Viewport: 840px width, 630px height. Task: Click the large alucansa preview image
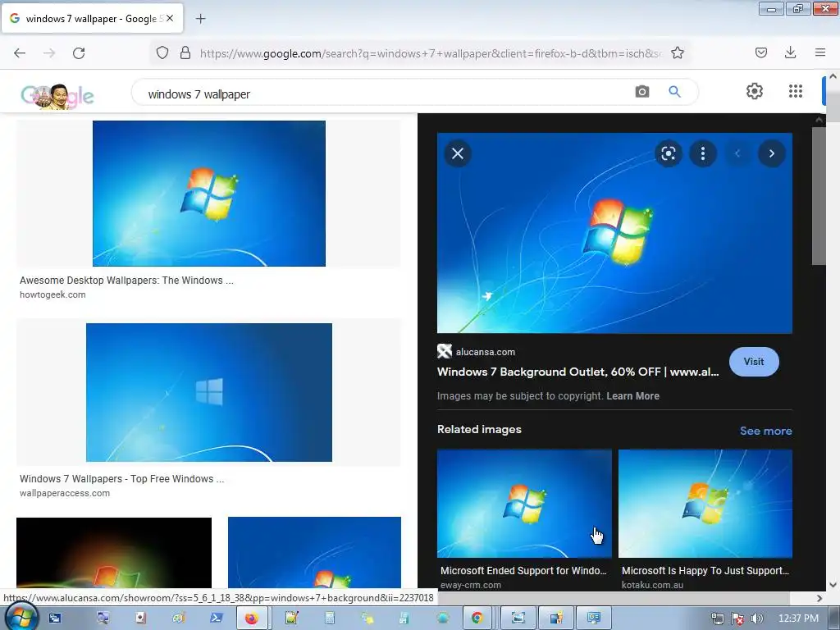[x=614, y=233]
